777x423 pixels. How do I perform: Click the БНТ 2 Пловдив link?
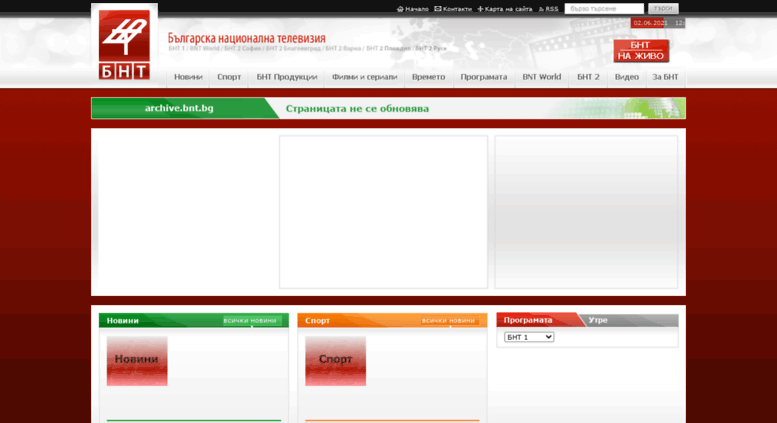pos(388,49)
